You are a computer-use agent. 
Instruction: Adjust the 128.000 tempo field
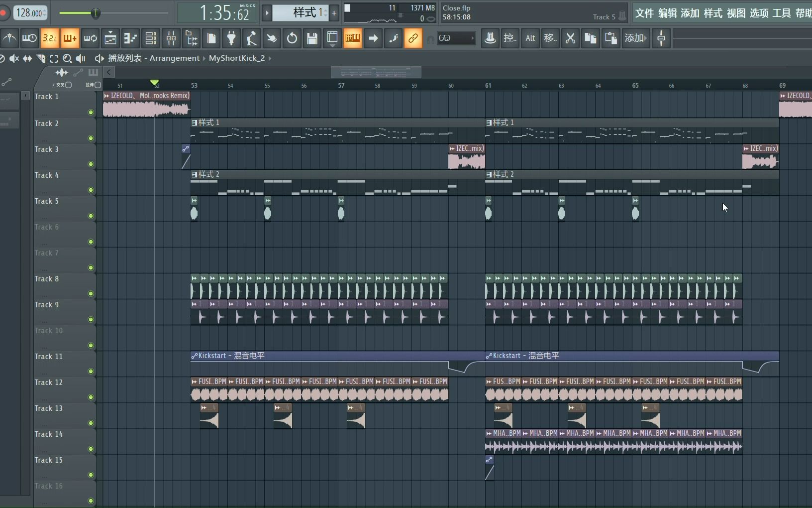pos(30,13)
